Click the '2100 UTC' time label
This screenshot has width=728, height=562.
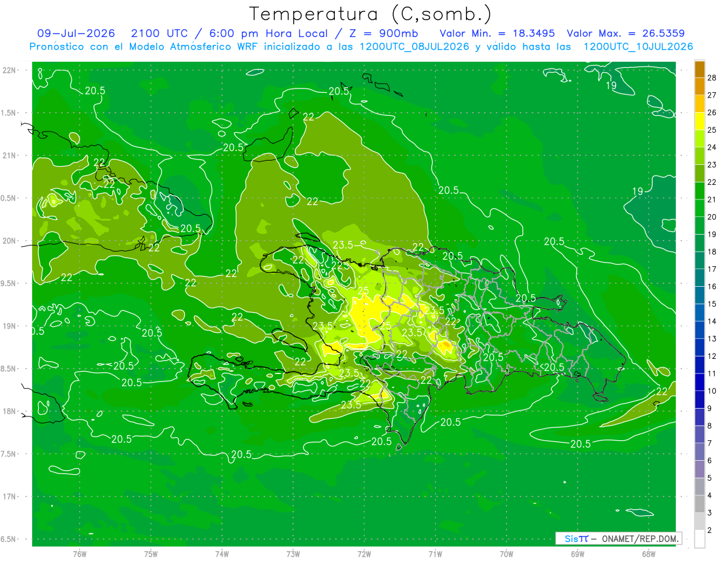click(x=160, y=33)
